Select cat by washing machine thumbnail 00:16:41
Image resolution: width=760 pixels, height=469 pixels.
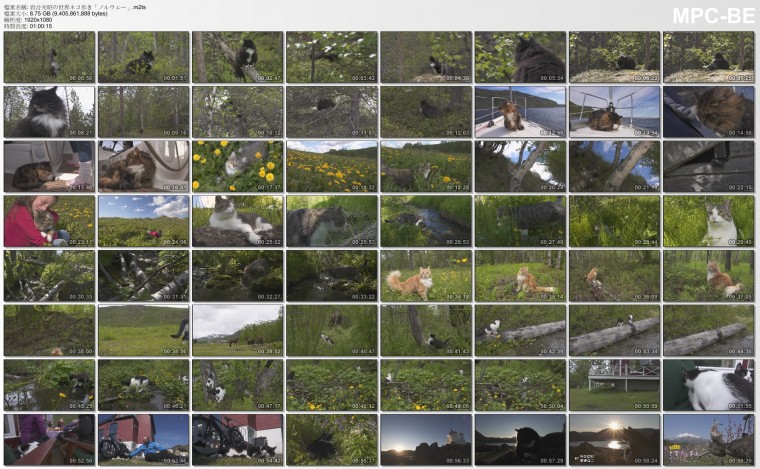[x=143, y=167]
